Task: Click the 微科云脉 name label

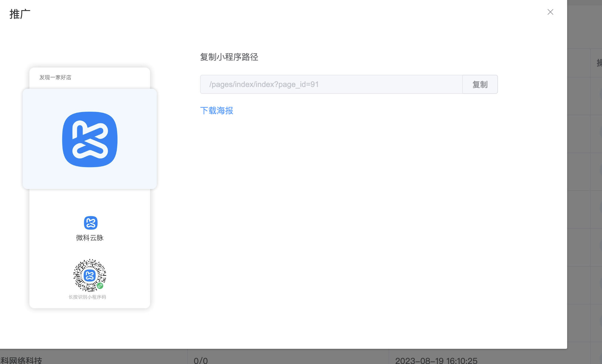Action: click(90, 238)
